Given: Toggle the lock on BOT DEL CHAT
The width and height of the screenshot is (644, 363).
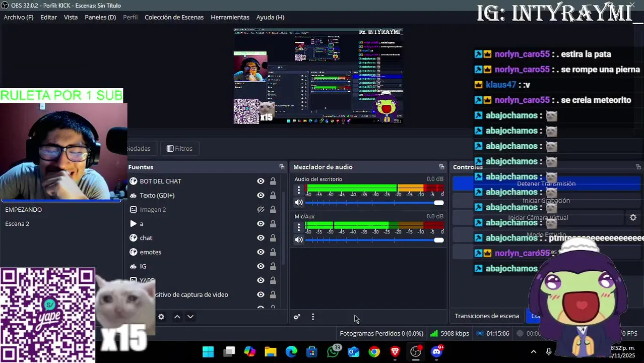Looking at the screenshot, I should (273, 181).
